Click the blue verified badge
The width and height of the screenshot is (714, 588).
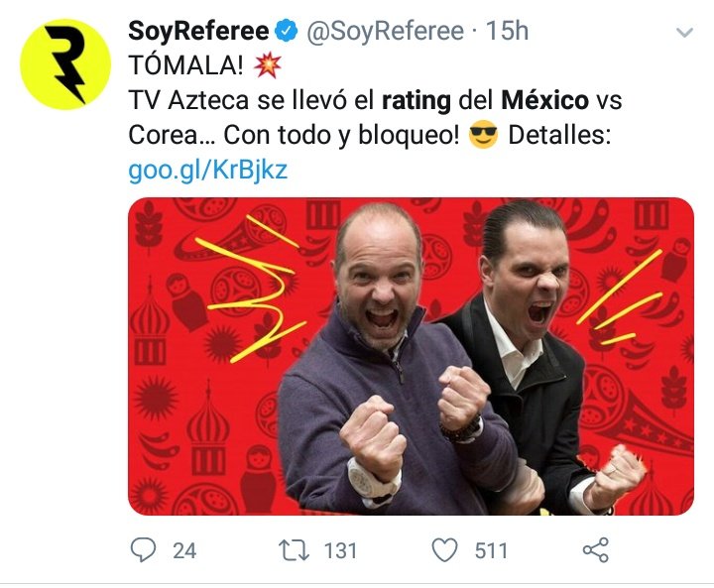coord(286,31)
